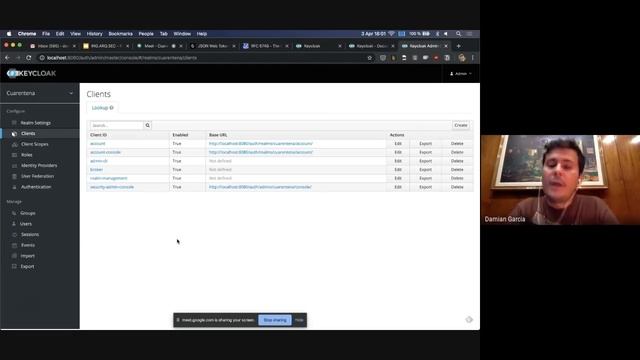Bookmark this page with the star icon
The image size is (640, 360).
[370, 58]
